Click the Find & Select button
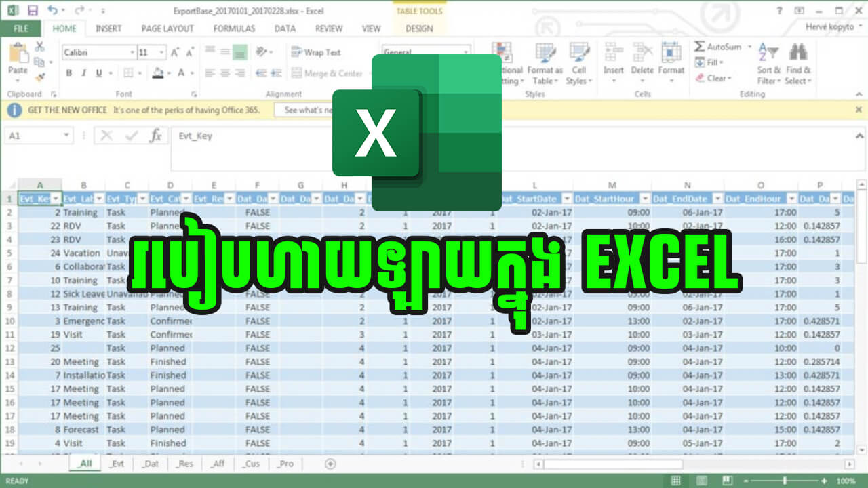Image resolution: width=868 pixels, height=488 pixels. point(797,65)
